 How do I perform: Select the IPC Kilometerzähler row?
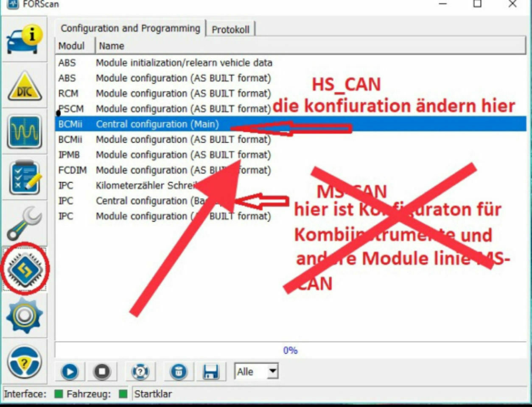144,186
